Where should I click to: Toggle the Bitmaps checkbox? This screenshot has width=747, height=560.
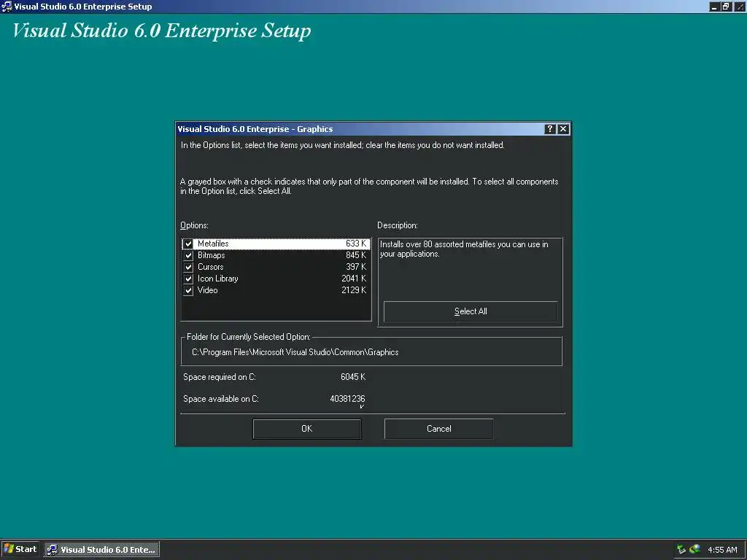point(188,256)
